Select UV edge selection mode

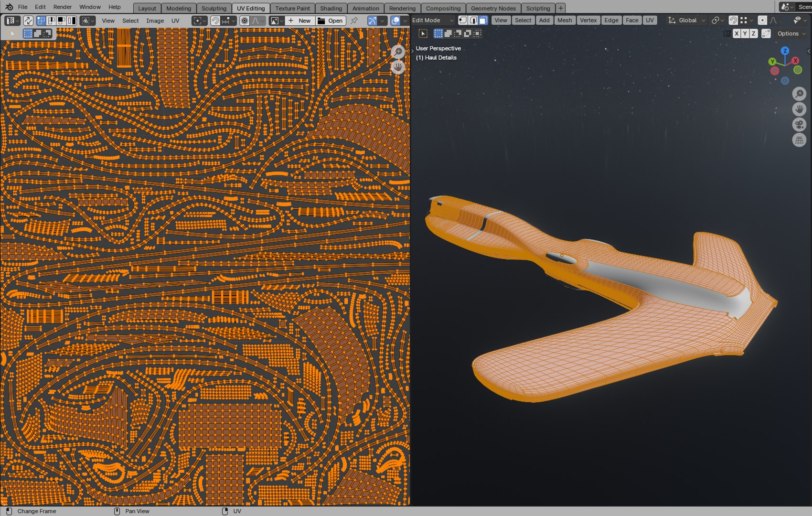pos(51,21)
